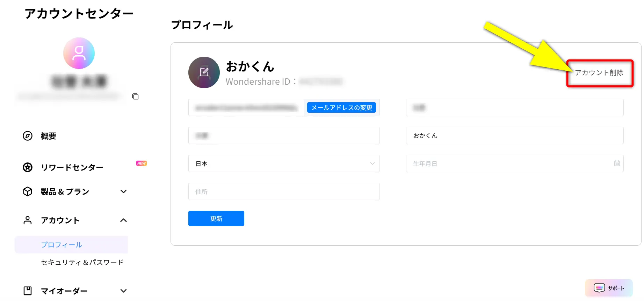Select the bookmark icon beside マイオーダー
Screen dimensions: 644x301
27,290
